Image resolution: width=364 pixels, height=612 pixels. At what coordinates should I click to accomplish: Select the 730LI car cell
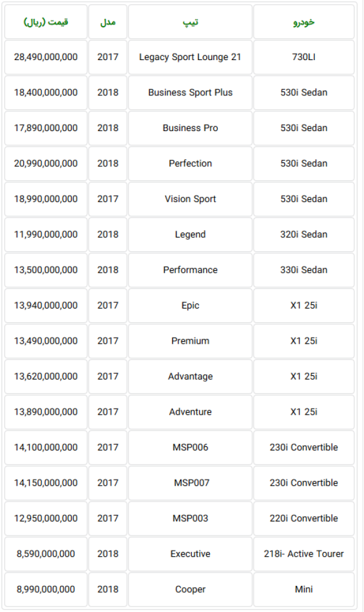[x=304, y=57]
